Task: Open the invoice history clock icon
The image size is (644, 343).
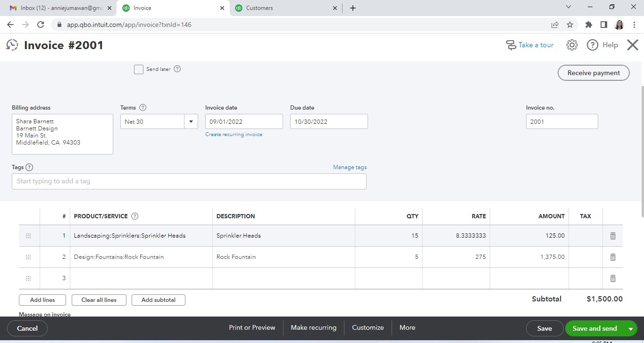Action: (x=12, y=45)
